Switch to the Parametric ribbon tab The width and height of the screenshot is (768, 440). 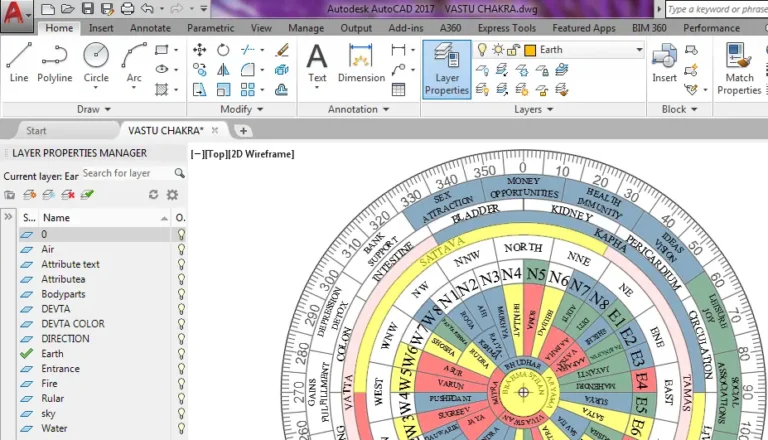211,28
